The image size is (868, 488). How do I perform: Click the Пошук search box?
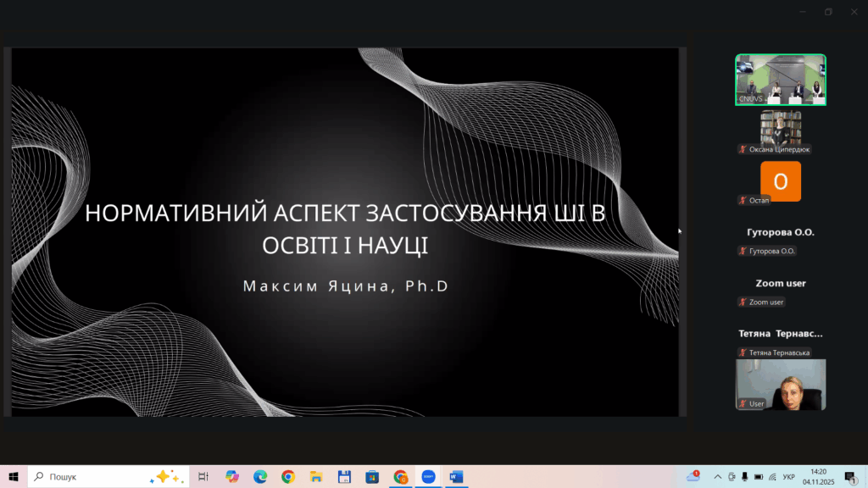click(108, 476)
